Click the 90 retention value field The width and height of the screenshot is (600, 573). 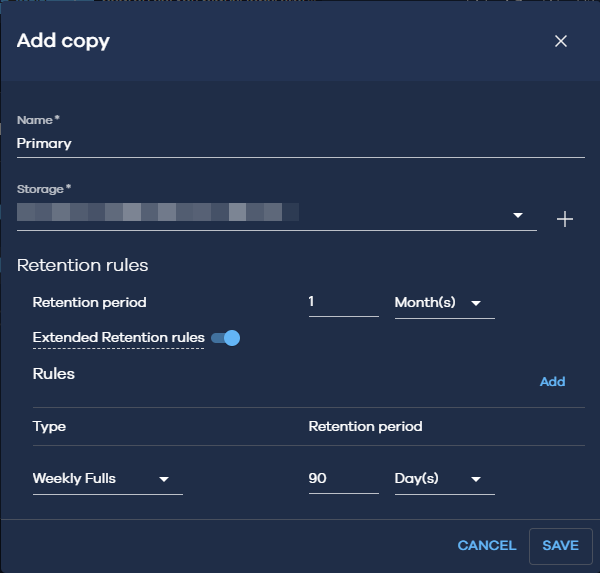pos(342,479)
